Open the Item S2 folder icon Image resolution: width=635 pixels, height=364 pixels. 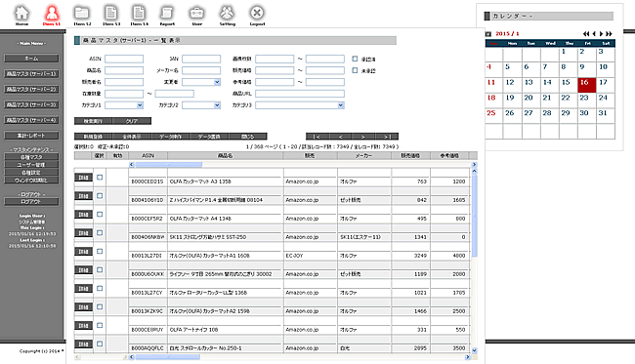pos(82,14)
